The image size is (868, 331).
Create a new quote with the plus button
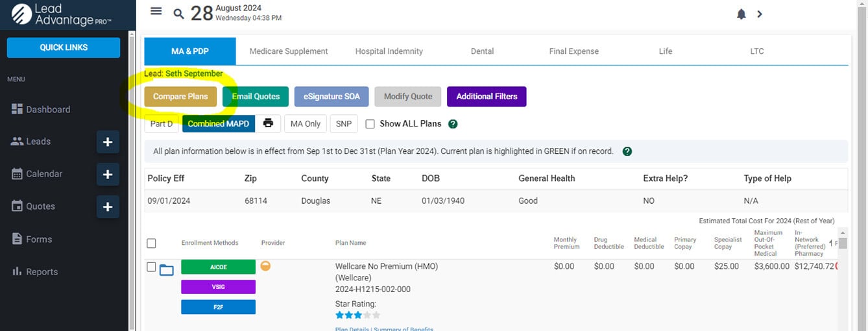pos(108,207)
